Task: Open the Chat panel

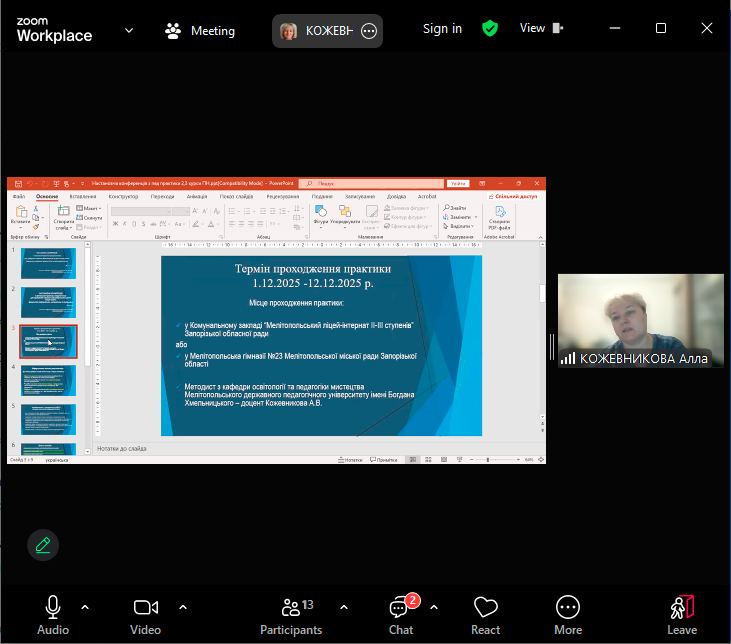Action: (401, 608)
